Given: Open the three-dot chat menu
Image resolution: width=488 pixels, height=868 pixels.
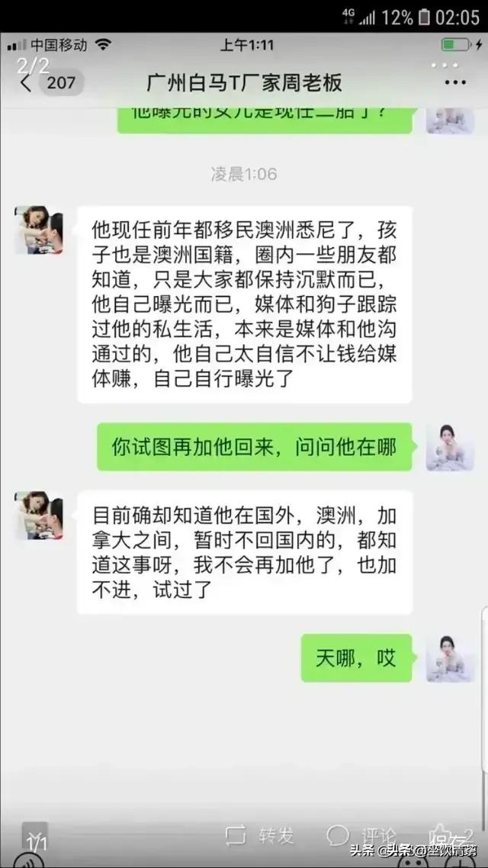Looking at the screenshot, I should tap(455, 83).
